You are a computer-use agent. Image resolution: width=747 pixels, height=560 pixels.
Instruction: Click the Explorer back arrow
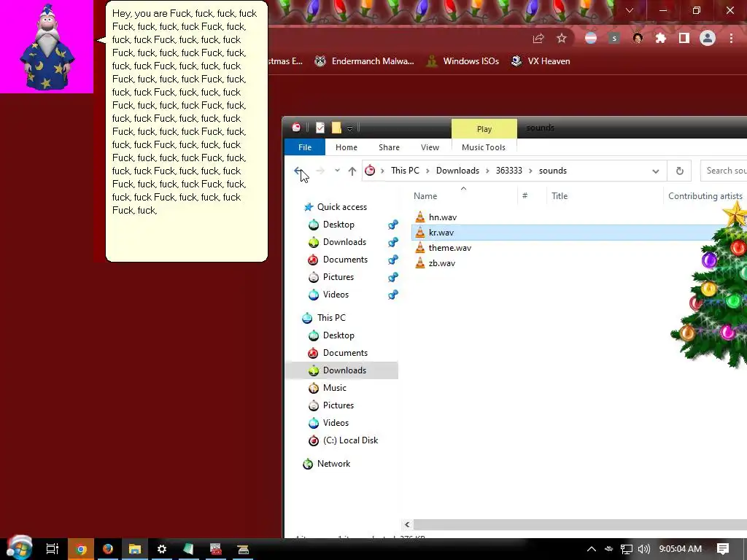click(x=298, y=171)
